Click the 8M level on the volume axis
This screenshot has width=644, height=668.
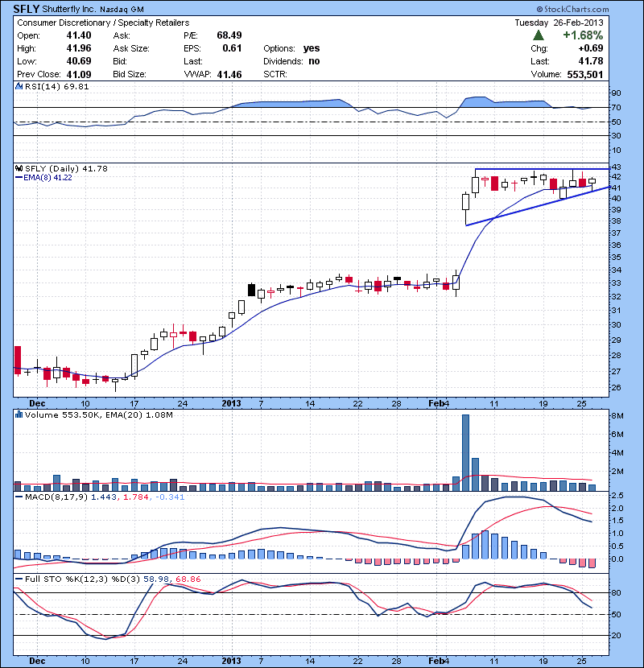[617, 416]
